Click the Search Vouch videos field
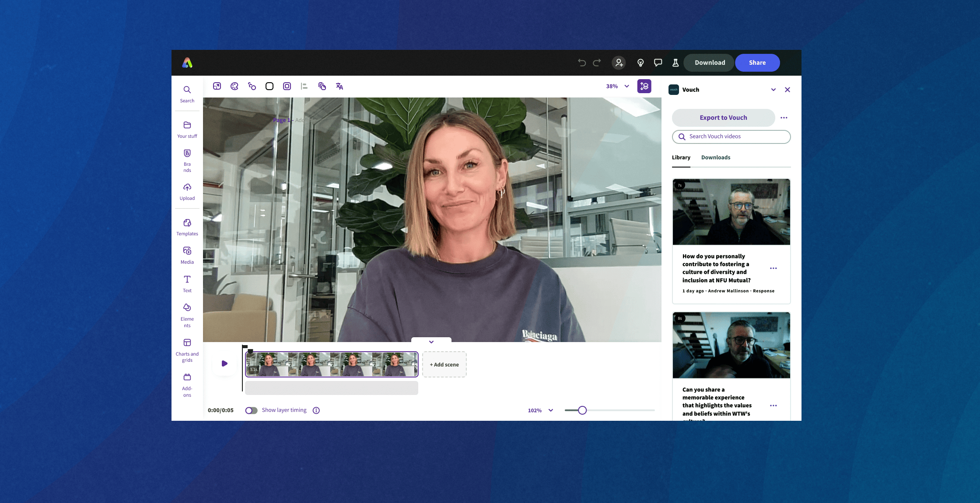The image size is (980, 503). pyautogui.click(x=731, y=136)
